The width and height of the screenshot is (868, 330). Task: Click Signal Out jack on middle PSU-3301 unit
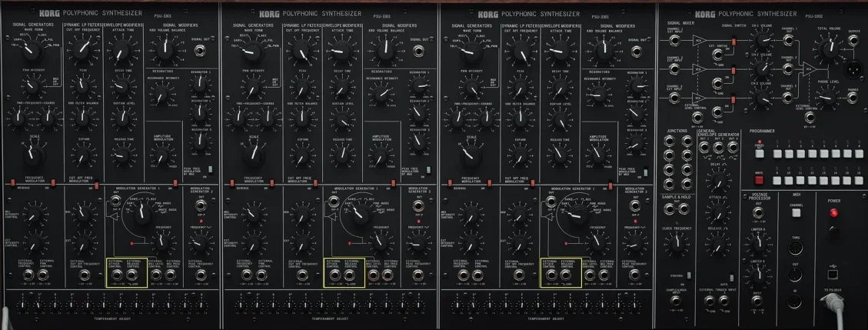419,51
